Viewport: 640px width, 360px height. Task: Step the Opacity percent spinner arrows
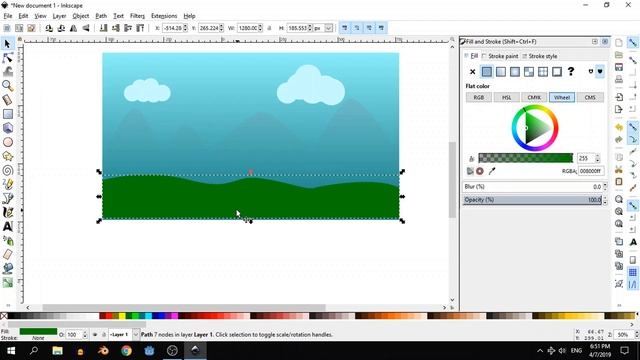click(x=605, y=200)
